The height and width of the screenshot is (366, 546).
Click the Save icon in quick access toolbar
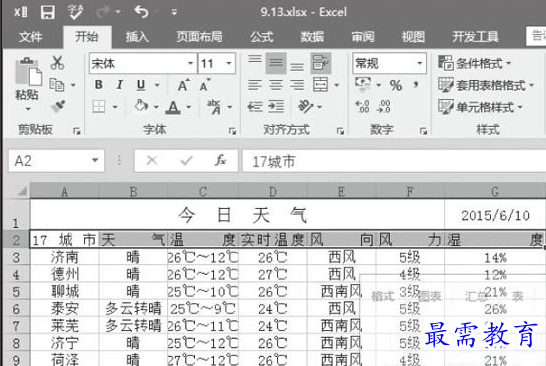(x=47, y=12)
